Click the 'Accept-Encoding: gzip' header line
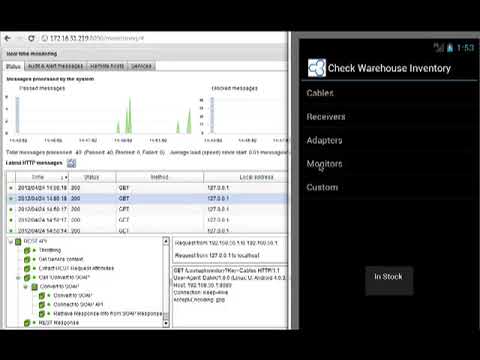480x360 pixels. (x=199, y=300)
